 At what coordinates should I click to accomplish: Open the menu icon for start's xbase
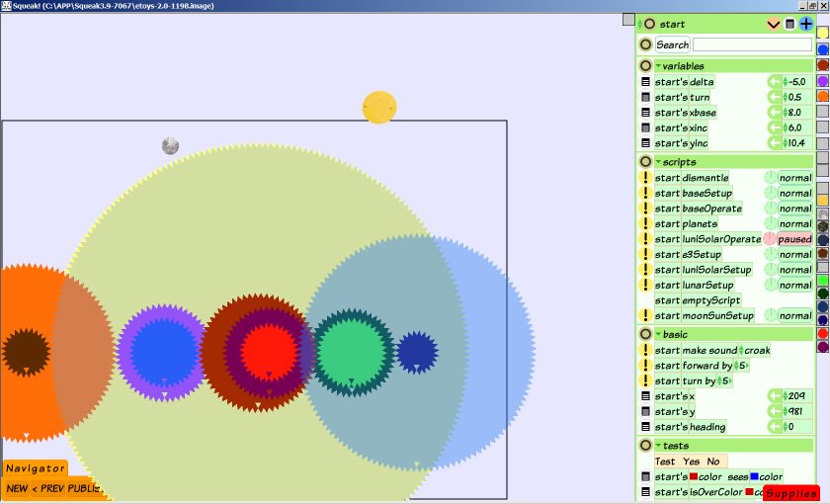645,113
